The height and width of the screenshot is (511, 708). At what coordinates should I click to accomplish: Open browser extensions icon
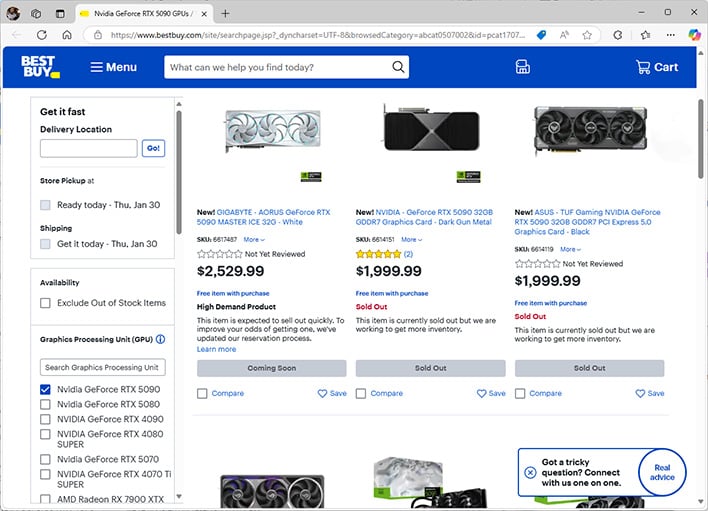point(618,35)
